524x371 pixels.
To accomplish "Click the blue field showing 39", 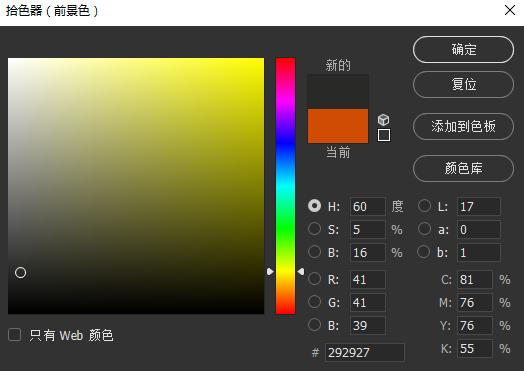I will pos(368,326).
